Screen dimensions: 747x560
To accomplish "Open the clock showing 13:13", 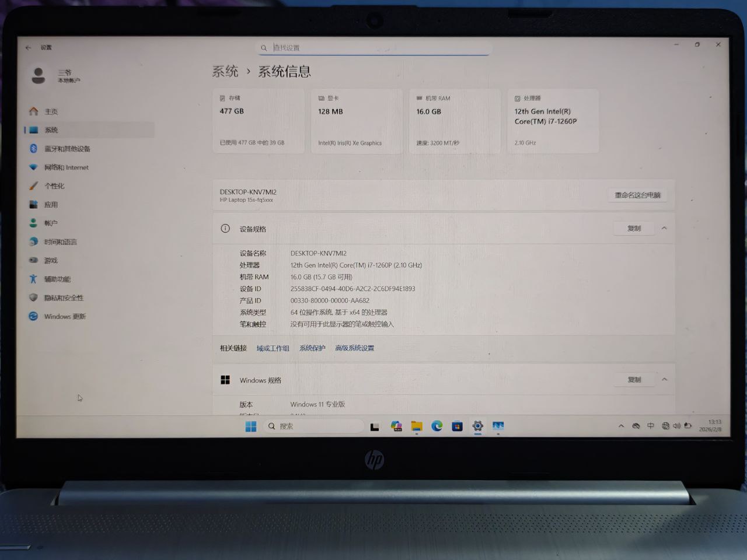I will tap(712, 426).
